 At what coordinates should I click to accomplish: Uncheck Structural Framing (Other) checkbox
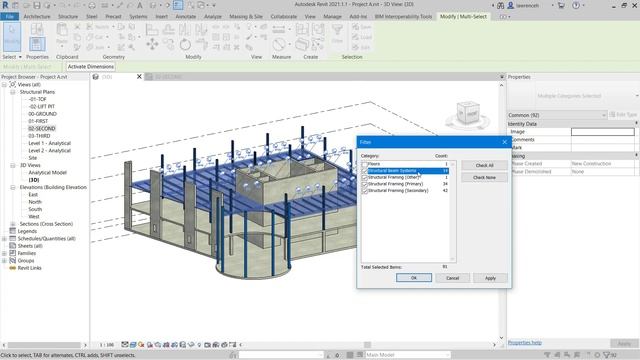coord(364,178)
